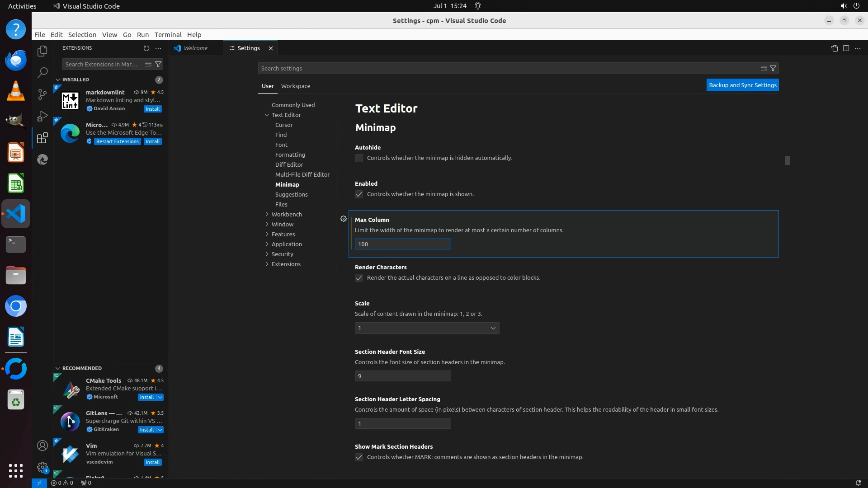This screenshot has width=868, height=488.
Task: Open the Search view in activity bar
Action: (x=42, y=72)
